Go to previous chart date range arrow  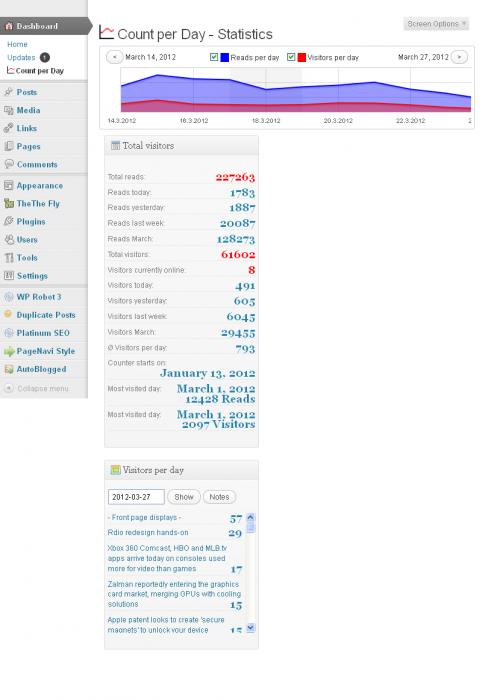114,57
